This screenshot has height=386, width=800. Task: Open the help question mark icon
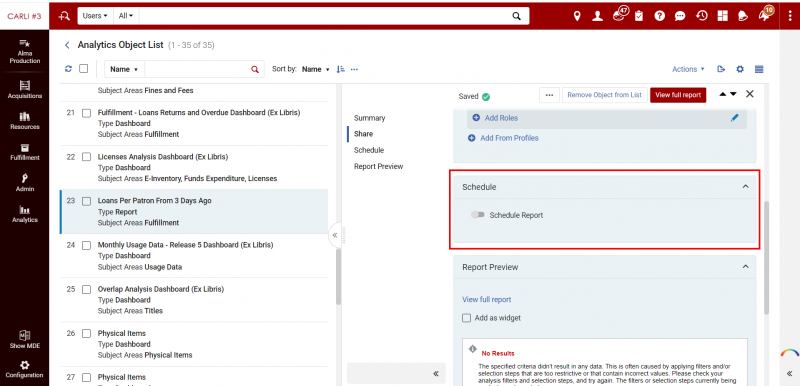click(660, 16)
